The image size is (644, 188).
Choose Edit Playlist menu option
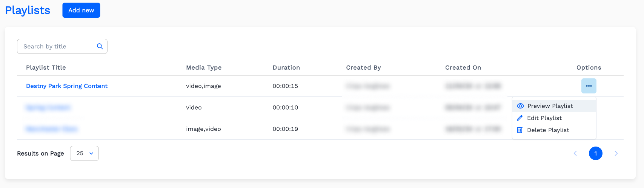(x=544, y=118)
